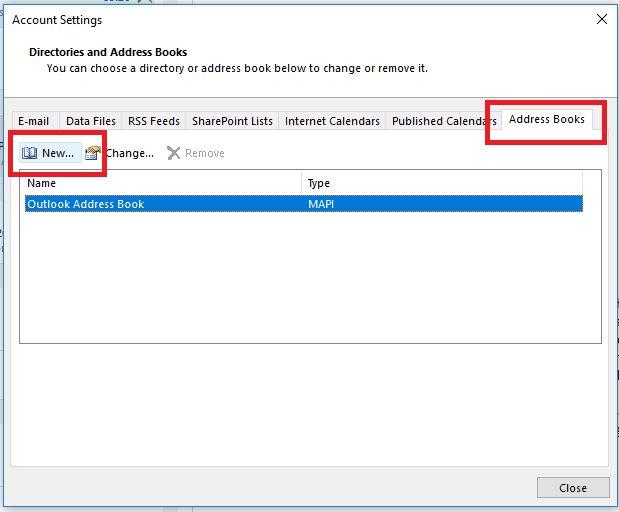Open the E-mail tab
This screenshot has height=512, width=619.
[34, 121]
